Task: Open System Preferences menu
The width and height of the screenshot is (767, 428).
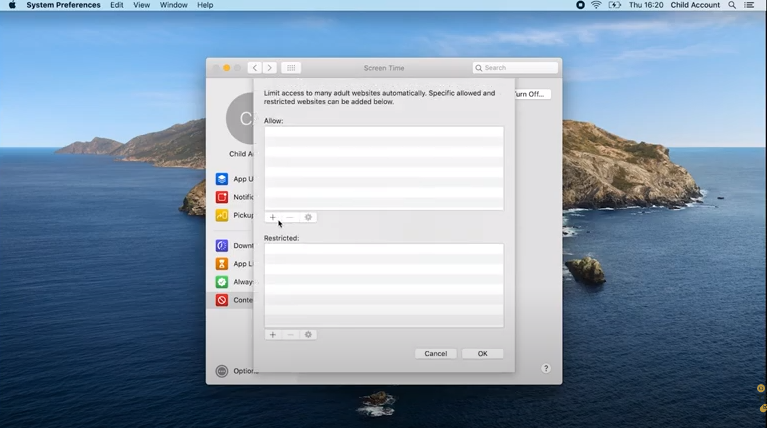Action: [63, 5]
